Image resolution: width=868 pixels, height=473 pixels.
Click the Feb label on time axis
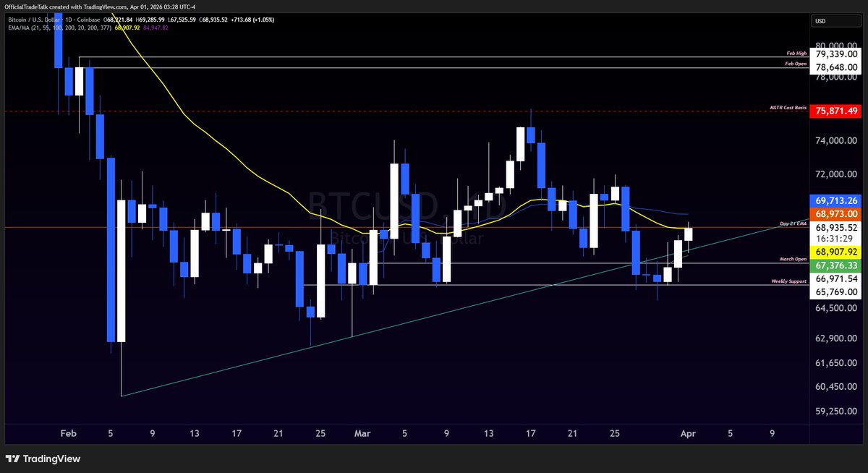coord(68,434)
